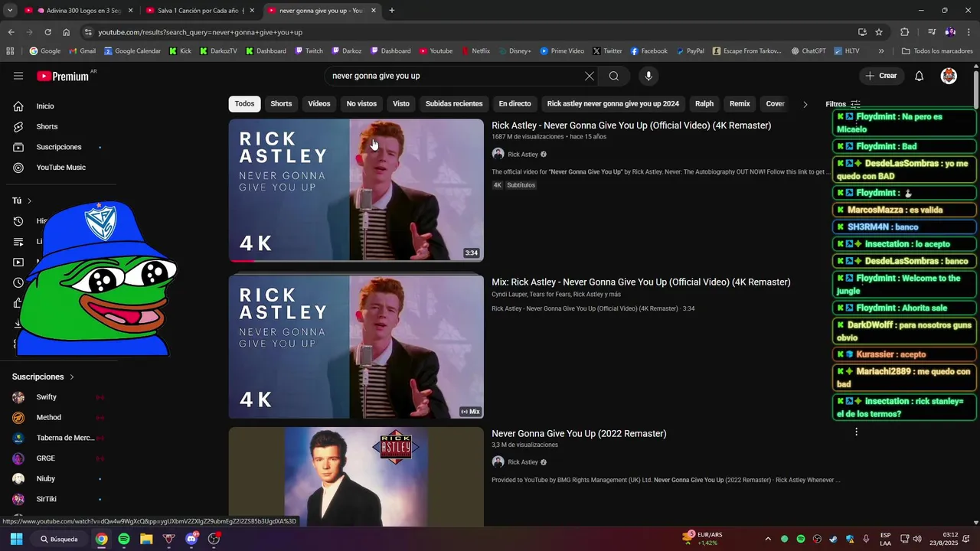The height and width of the screenshot is (551, 980).
Task: Select the Remix filter chip
Action: tap(740, 104)
